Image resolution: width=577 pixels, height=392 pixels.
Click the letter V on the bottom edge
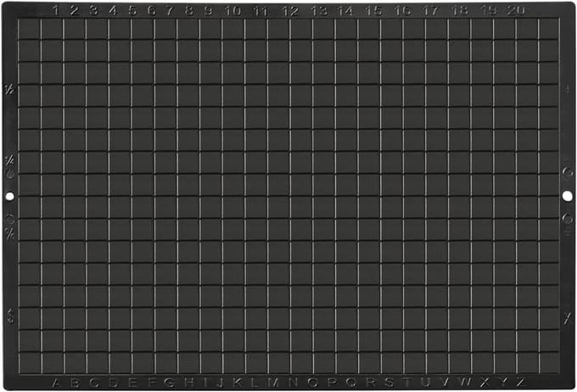click(x=445, y=383)
